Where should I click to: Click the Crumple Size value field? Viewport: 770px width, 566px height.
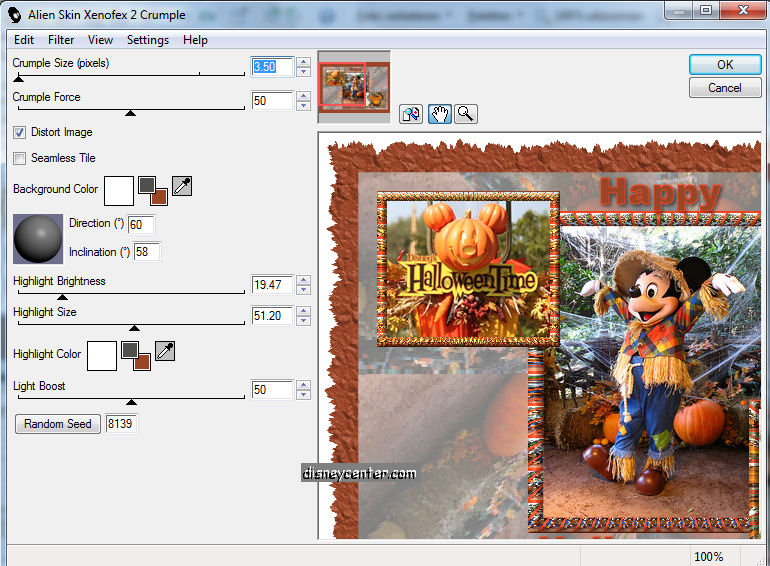(x=273, y=67)
